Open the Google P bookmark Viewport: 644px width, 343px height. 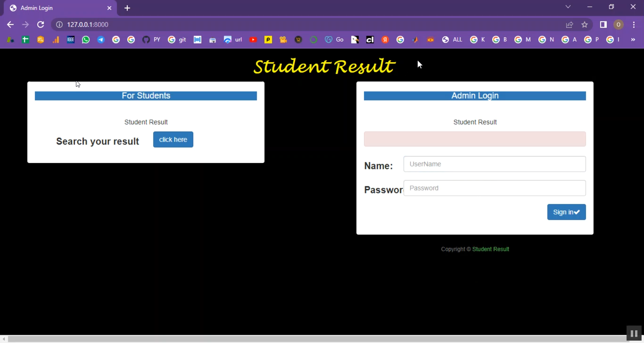(x=591, y=40)
